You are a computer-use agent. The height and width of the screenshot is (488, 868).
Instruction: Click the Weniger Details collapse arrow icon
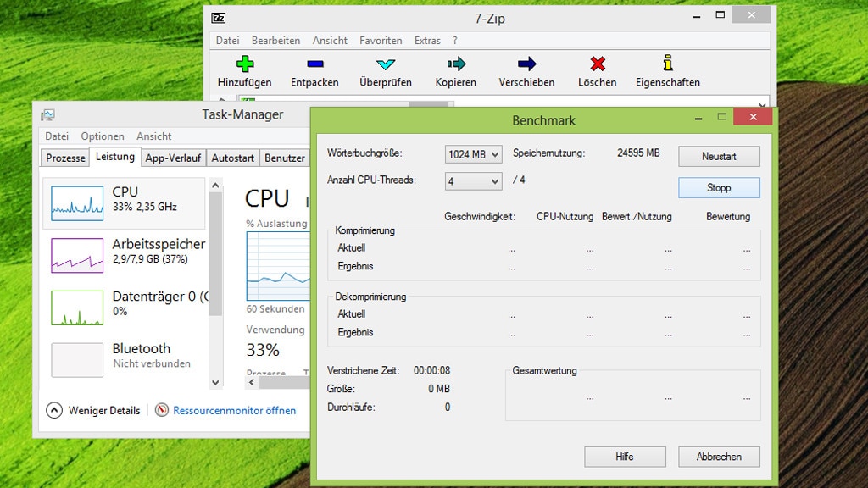tap(54, 410)
